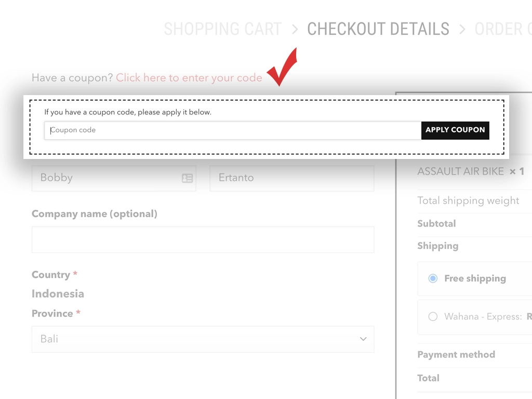Click the 'Click here to enter your code' link
This screenshot has width=532, height=399.
[189, 78]
